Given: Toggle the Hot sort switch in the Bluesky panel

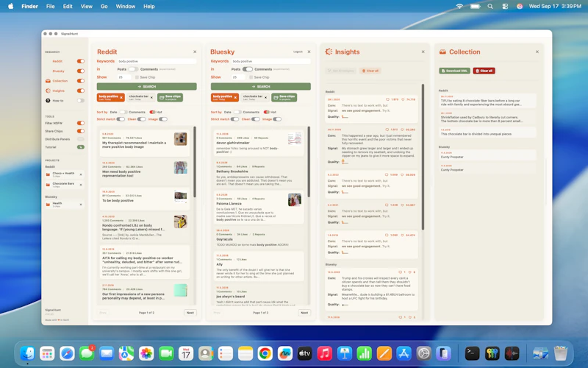Looking at the screenshot, I should pyautogui.click(x=267, y=112).
